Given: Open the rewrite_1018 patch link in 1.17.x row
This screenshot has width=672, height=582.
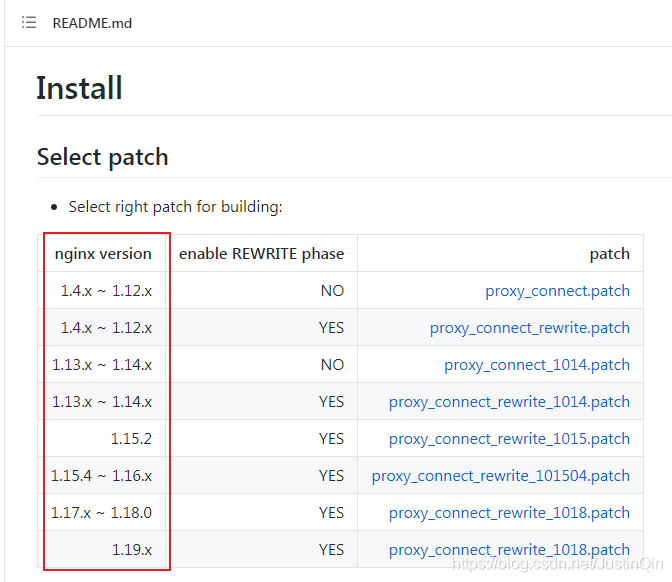Looking at the screenshot, I should [509, 513].
